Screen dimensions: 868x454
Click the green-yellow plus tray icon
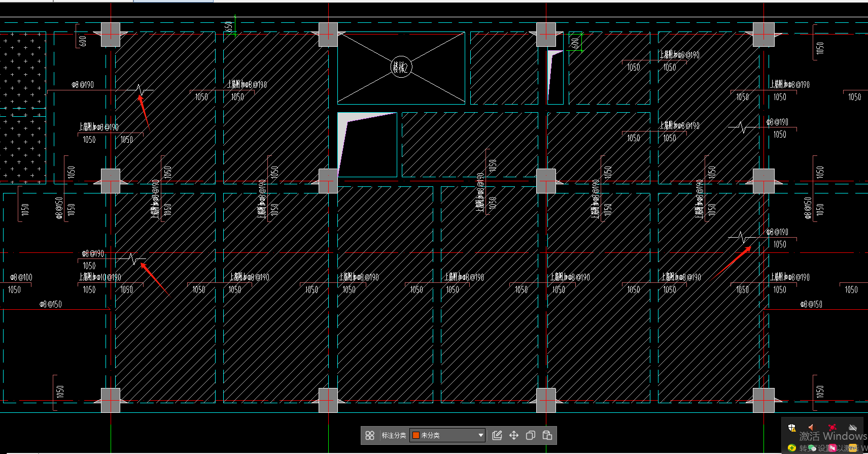792,448
